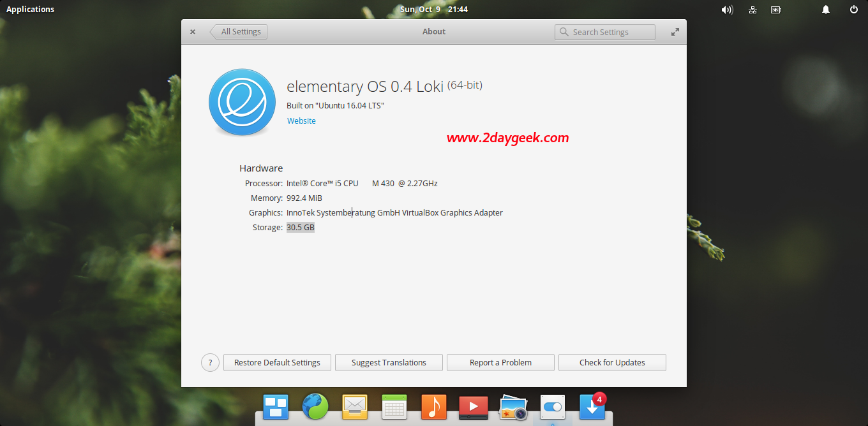Click the Search Settings field

coord(605,32)
